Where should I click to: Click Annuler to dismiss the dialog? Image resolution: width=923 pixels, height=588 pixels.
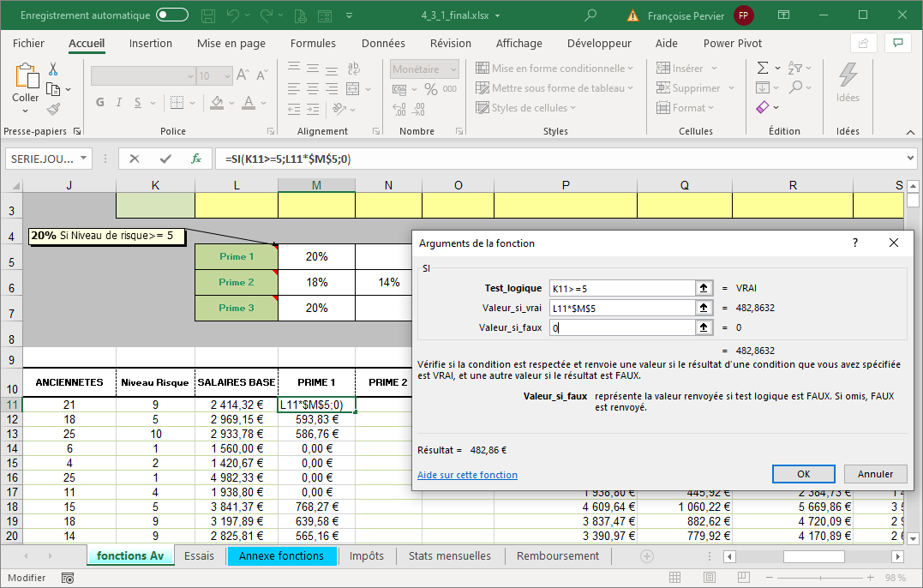pyautogui.click(x=875, y=474)
